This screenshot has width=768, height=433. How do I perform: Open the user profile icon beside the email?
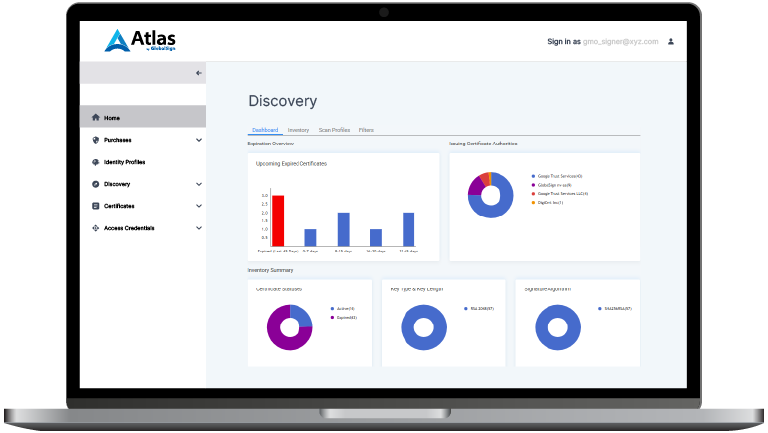point(671,42)
